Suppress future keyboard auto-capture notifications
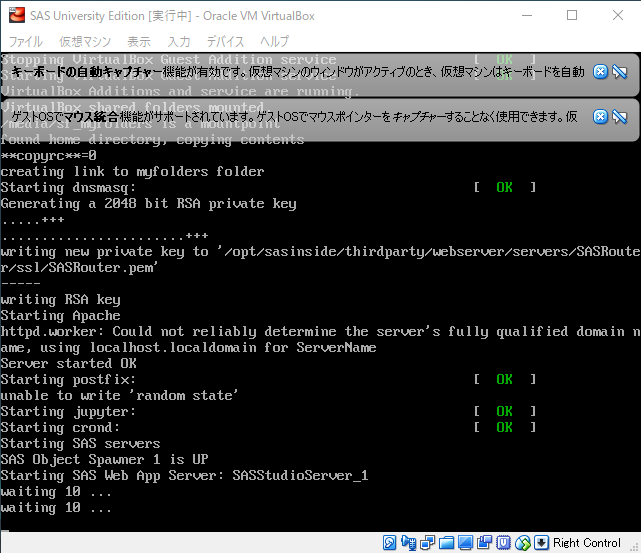Image resolution: width=641 pixels, height=553 pixels. click(x=620, y=72)
